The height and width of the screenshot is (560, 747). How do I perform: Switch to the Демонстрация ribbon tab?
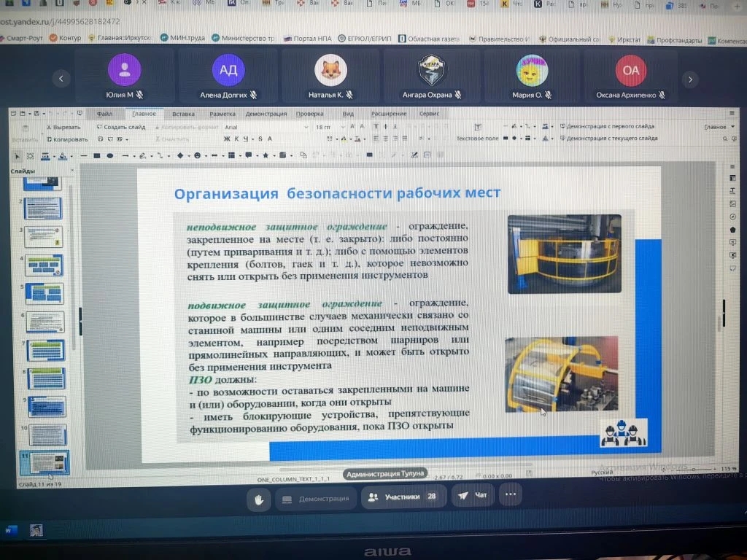[266, 114]
